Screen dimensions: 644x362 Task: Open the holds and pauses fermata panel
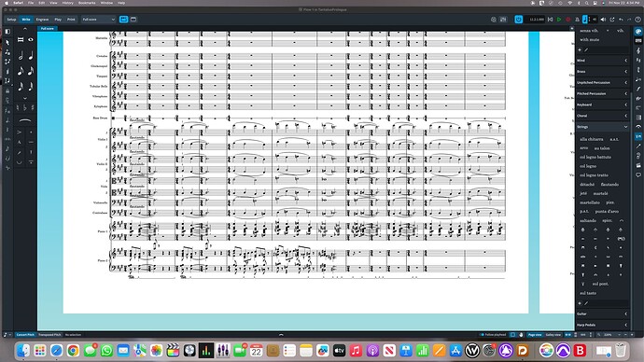tap(638, 127)
